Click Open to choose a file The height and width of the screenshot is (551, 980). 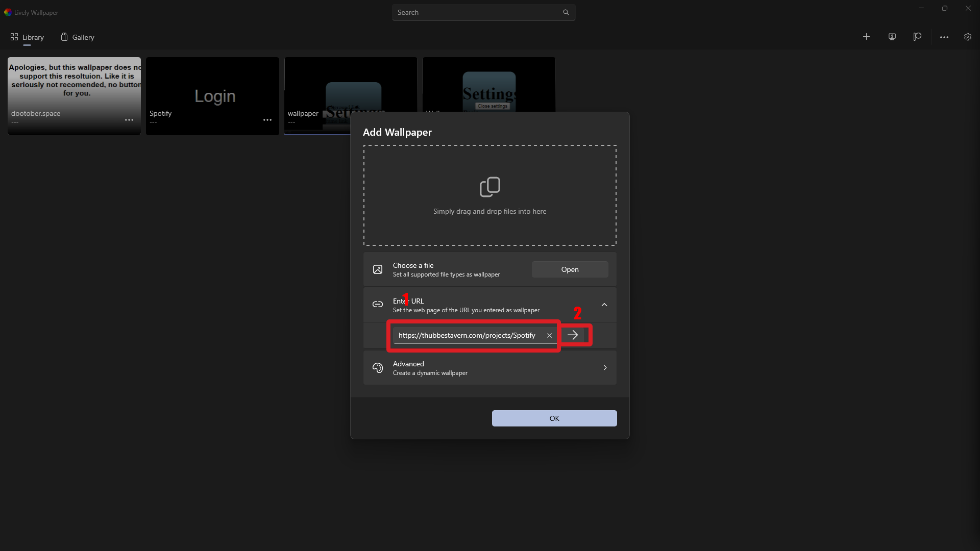pyautogui.click(x=570, y=269)
